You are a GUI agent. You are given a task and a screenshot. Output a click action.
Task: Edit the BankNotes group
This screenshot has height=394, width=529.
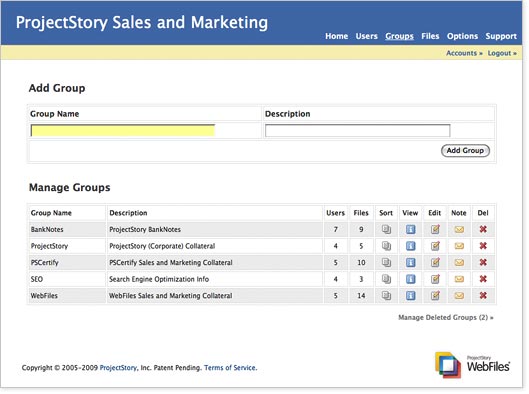[x=435, y=229]
